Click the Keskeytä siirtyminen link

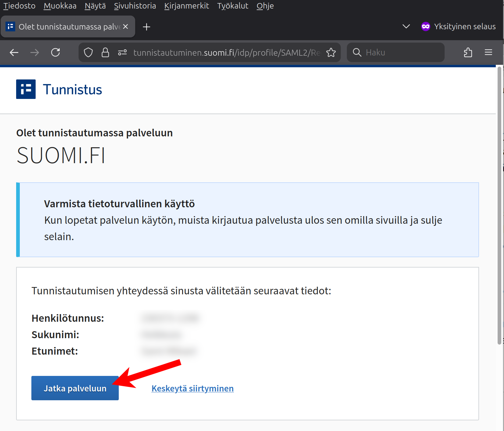192,388
